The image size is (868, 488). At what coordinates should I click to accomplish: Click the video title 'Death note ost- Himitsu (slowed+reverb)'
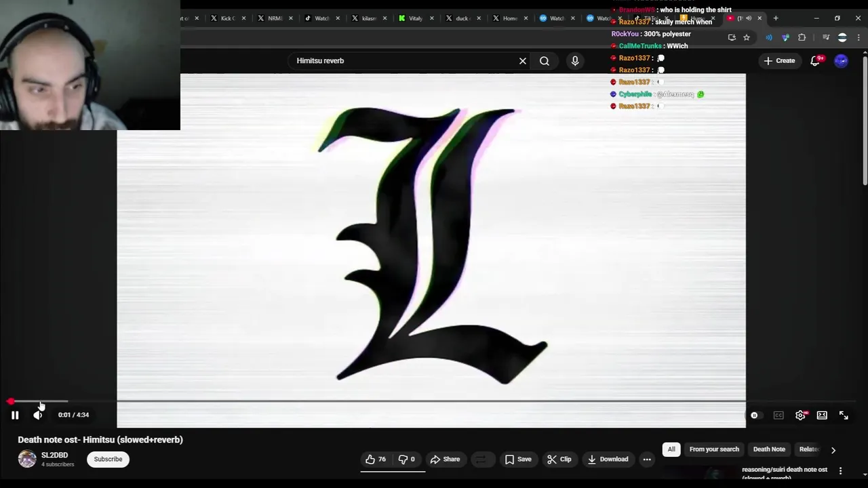point(100,440)
